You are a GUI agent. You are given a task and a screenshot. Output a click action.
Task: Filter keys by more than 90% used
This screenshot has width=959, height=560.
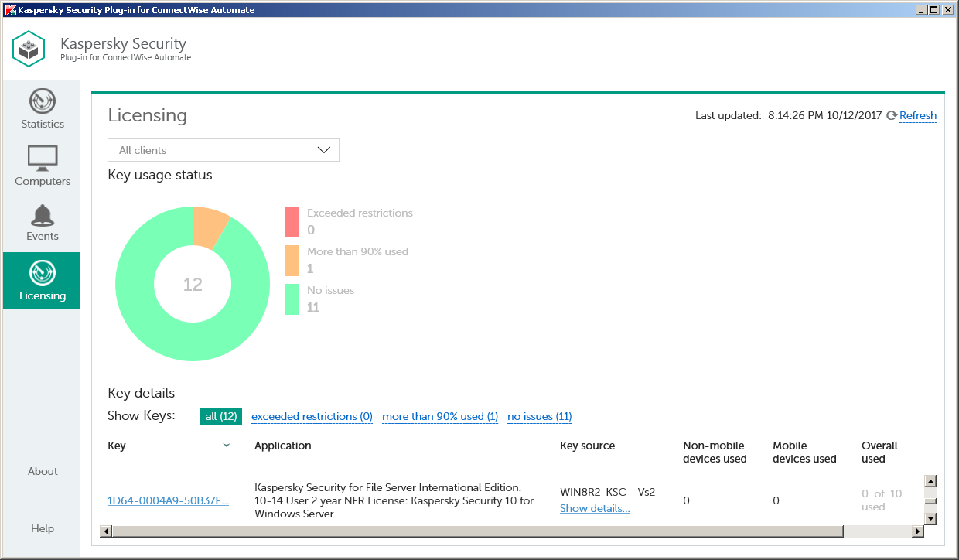(x=439, y=416)
